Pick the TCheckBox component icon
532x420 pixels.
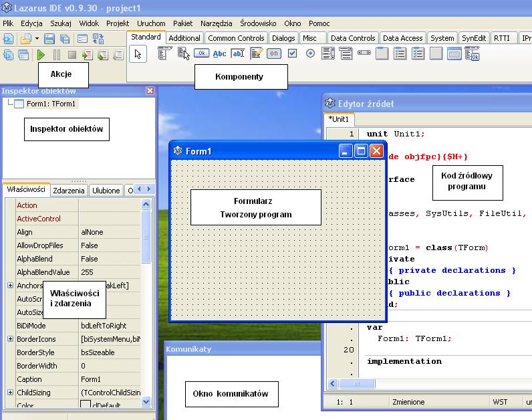(x=292, y=54)
